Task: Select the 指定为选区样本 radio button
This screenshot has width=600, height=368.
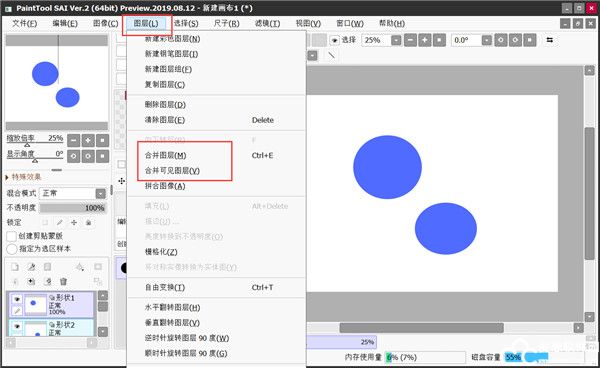Action: [x=12, y=249]
